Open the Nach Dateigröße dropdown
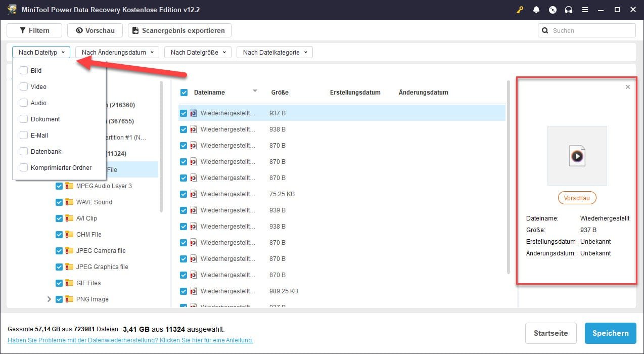This screenshot has width=644, height=354. pos(197,52)
